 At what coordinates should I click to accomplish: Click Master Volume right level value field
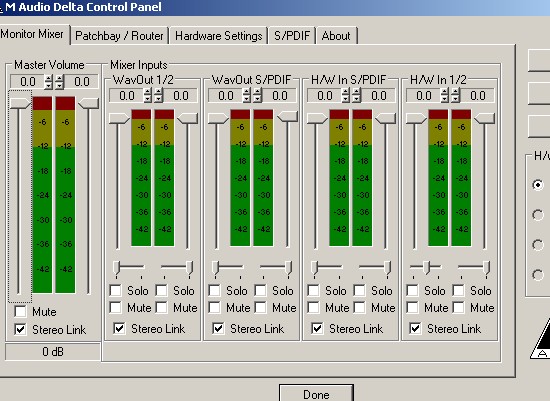[x=82, y=82]
